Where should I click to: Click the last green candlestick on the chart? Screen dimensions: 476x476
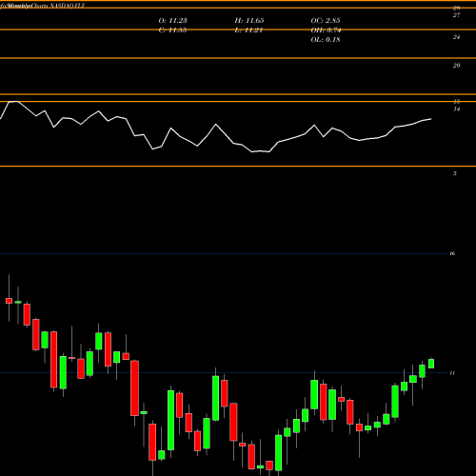[x=431, y=364]
